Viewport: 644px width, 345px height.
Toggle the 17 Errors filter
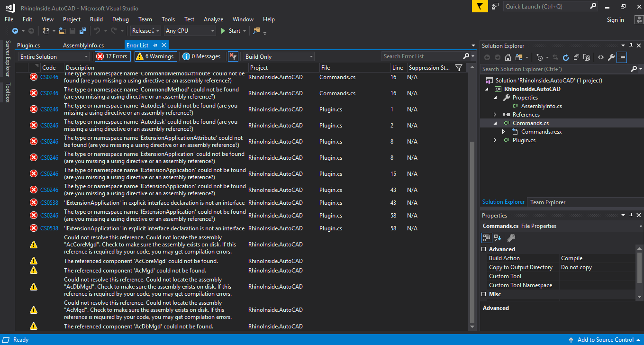112,56
